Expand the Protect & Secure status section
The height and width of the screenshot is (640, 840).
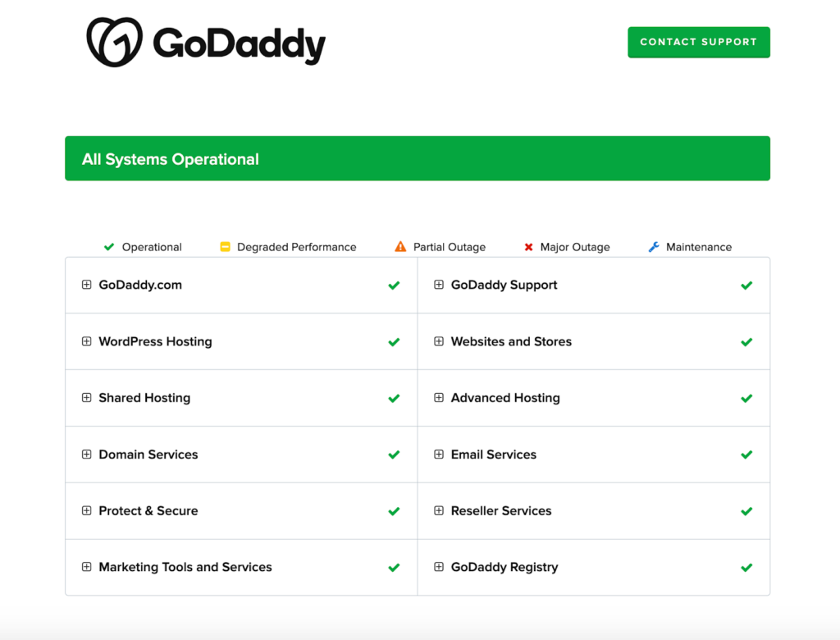click(x=86, y=510)
